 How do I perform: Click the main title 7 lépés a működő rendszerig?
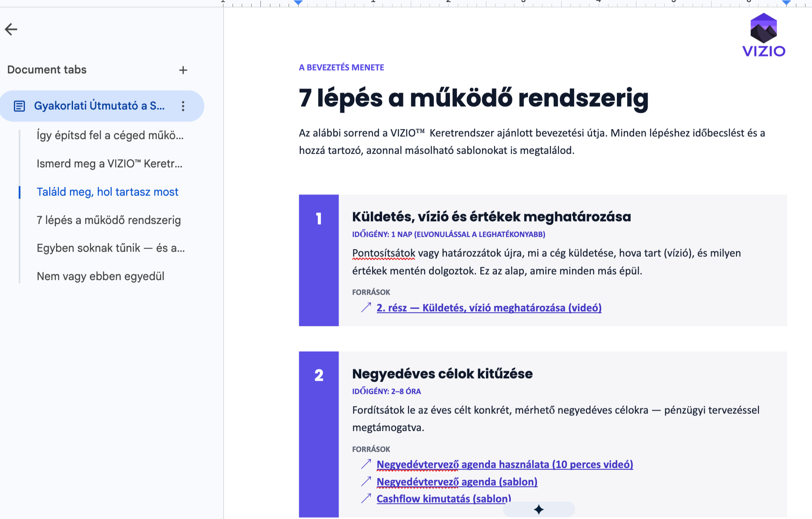(x=474, y=98)
